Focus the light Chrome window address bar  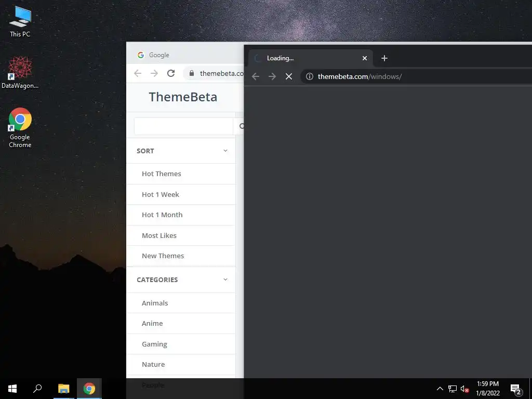(x=214, y=73)
